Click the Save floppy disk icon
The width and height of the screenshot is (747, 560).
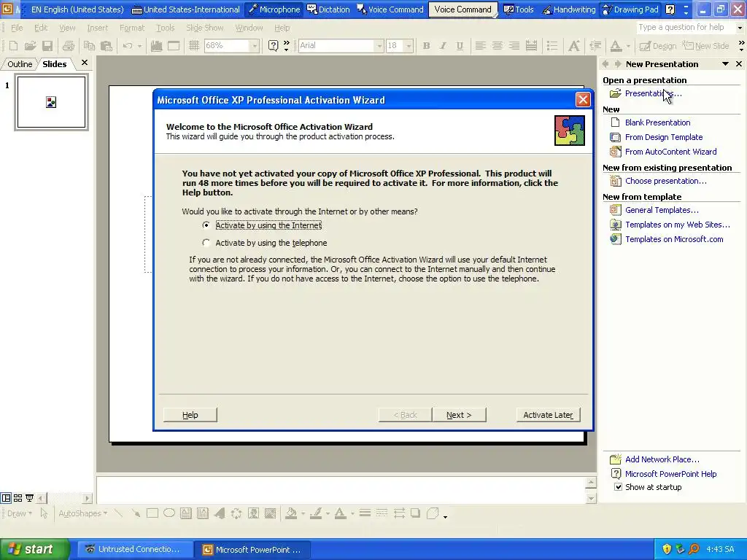pos(47,46)
